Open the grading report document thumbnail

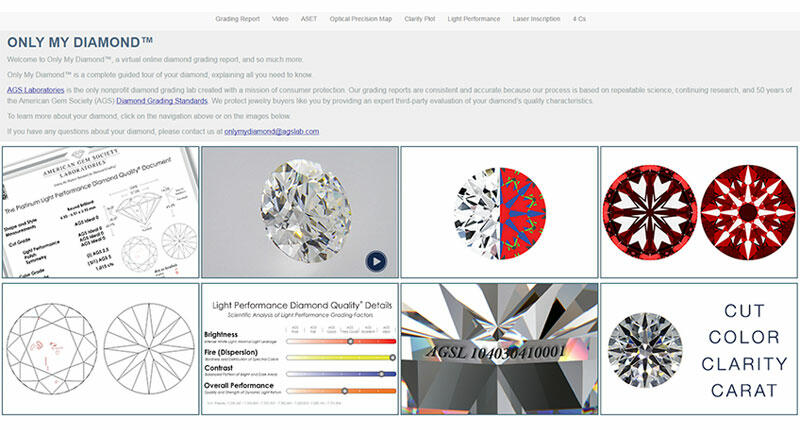click(100, 212)
